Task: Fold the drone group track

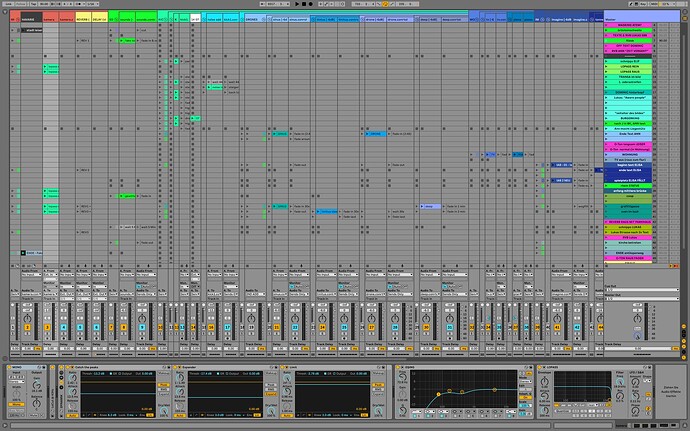Action: [x=363, y=19]
